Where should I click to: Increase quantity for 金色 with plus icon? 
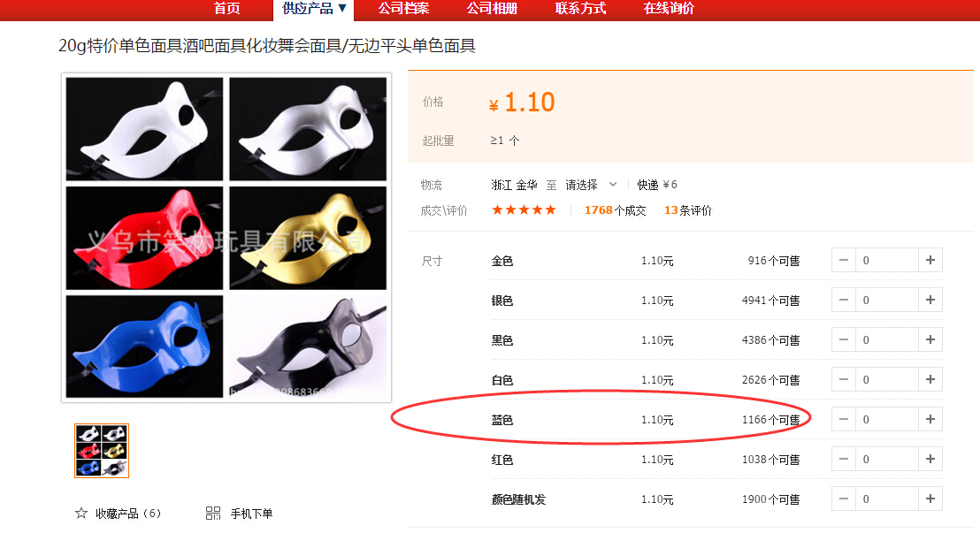(930, 260)
